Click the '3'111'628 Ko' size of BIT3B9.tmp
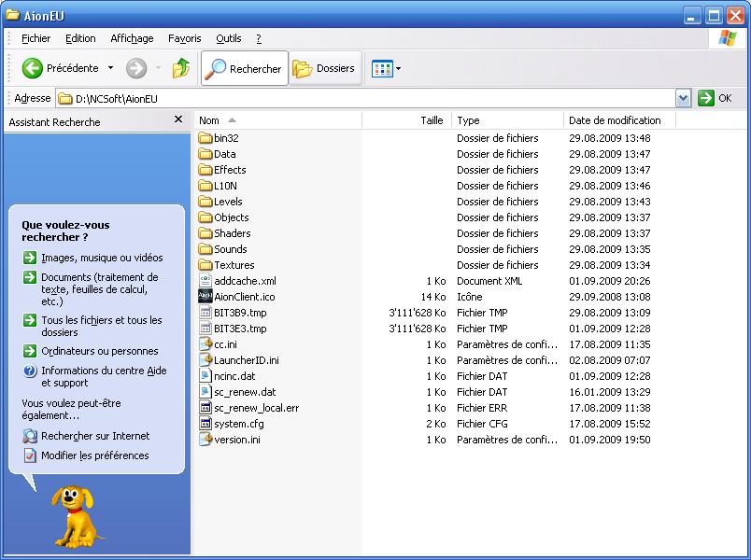This screenshot has width=751, height=560. [x=418, y=313]
